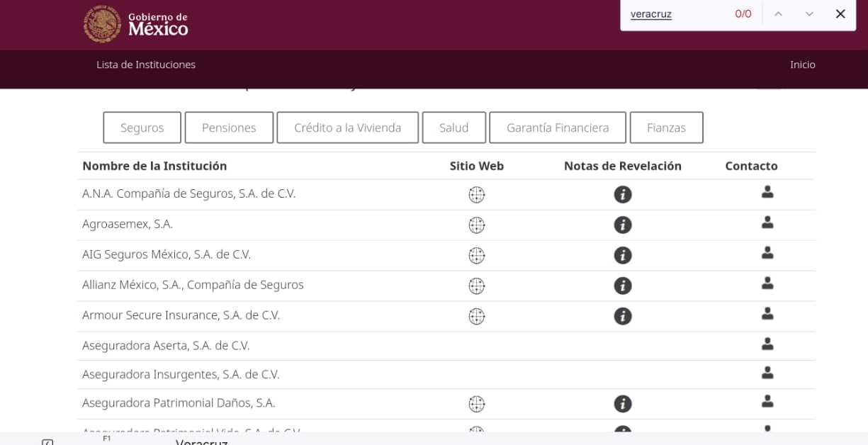Select the Seguros tab
Image resolution: width=868 pixels, height=445 pixels.
[142, 128]
